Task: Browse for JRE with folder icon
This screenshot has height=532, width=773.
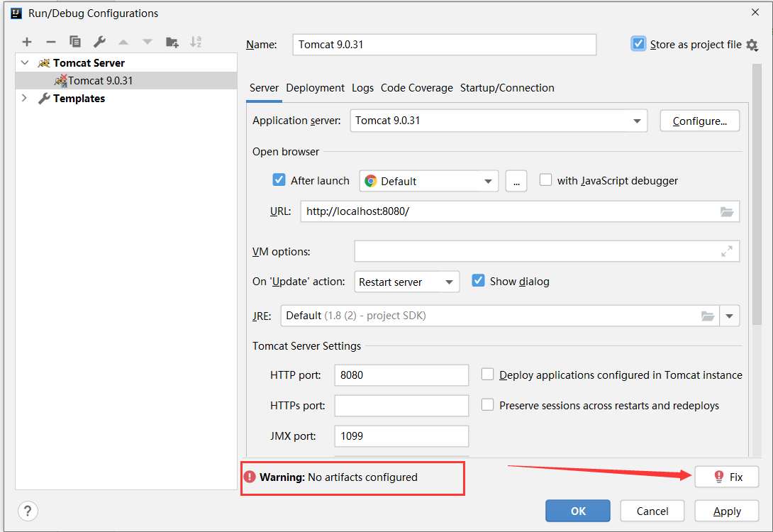Action: point(708,316)
